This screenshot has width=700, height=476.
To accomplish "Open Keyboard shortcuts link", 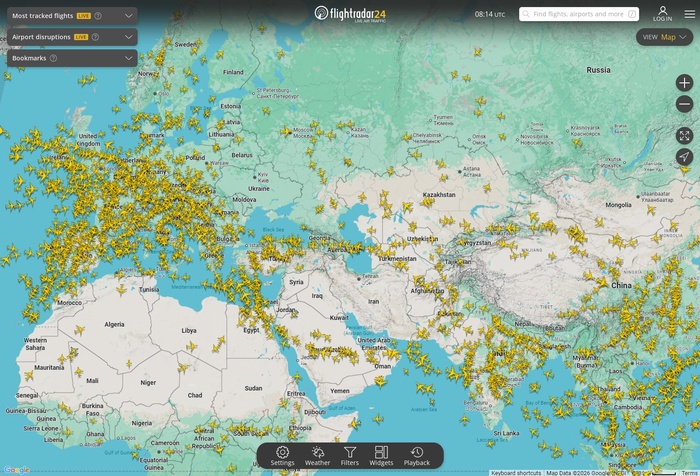I will coord(516,472).
